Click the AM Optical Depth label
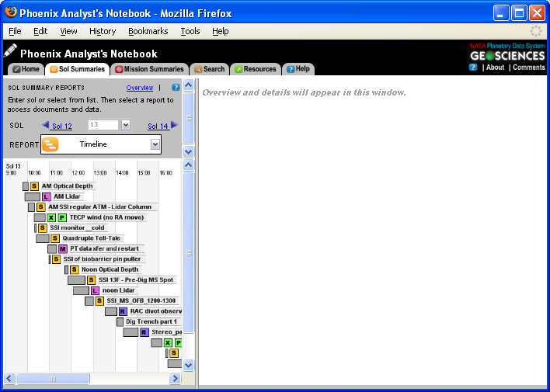The height and width of the screenshot is (392, 550). point(68,186)
